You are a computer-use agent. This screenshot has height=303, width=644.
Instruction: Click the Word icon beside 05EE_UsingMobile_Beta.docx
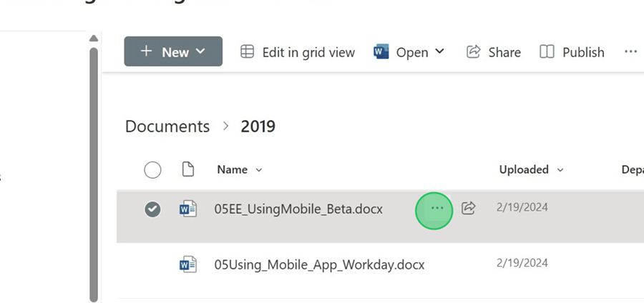click(187, 209)
